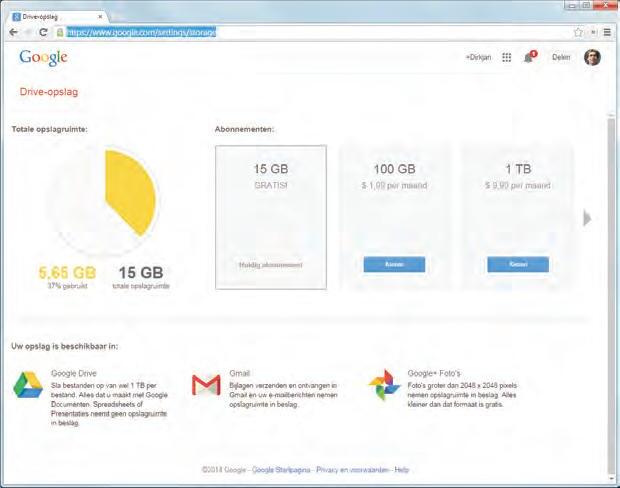Click the Gmail envelope icon
The height and width of the screenshot is (488, 620).
[x=206, y=385]
